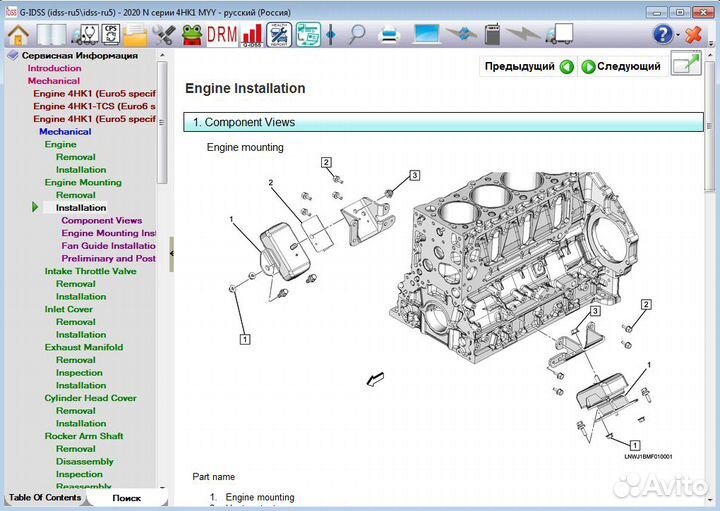Expand content view with the green arrow icon
Image resolution: width=720 pixels, height=511 pixels.
[686, 66]
